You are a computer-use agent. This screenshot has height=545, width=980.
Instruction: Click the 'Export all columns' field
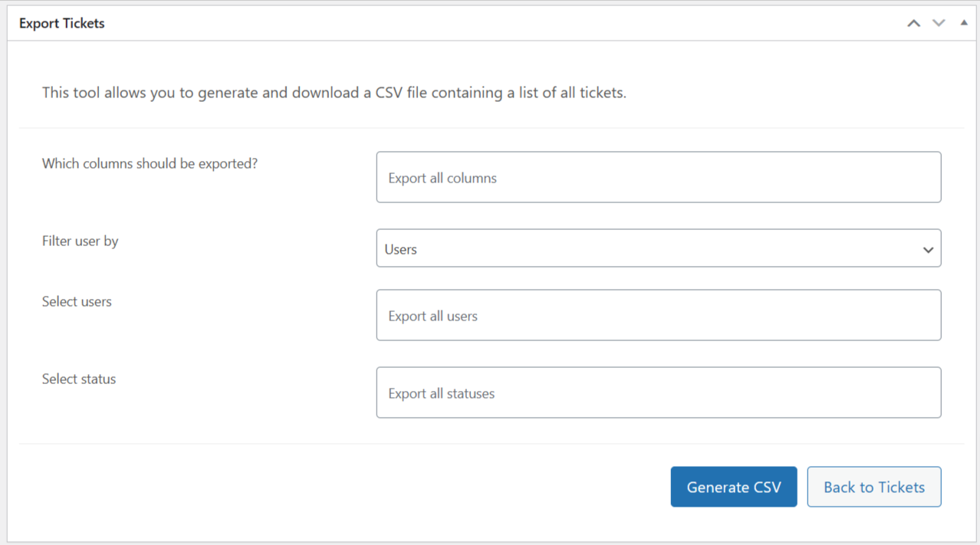(x=659, y=177)
